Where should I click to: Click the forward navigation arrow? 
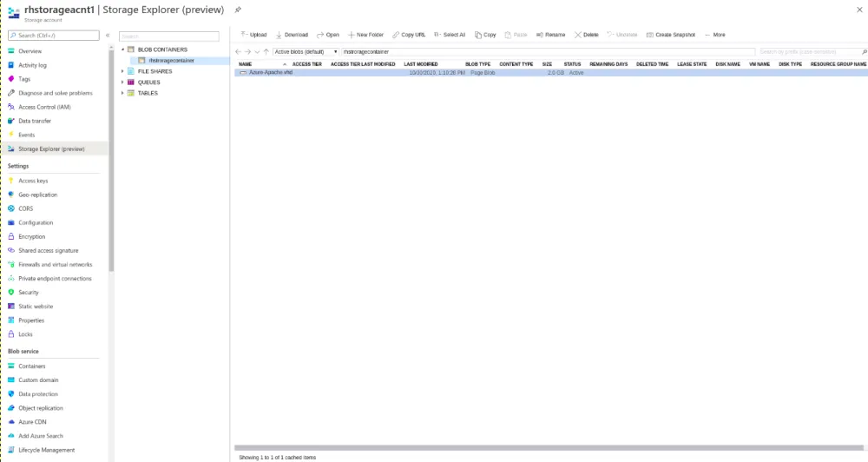tap(248, 51)
